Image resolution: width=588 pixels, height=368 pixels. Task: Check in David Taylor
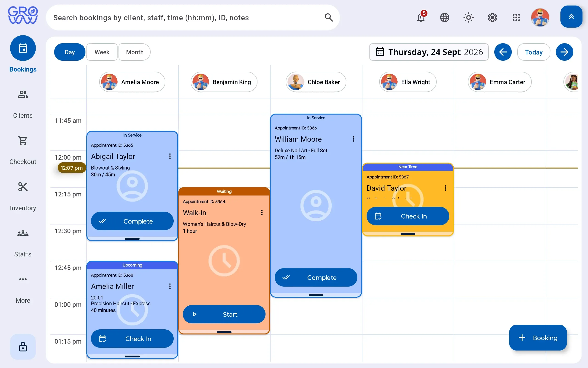click(408, 216)
